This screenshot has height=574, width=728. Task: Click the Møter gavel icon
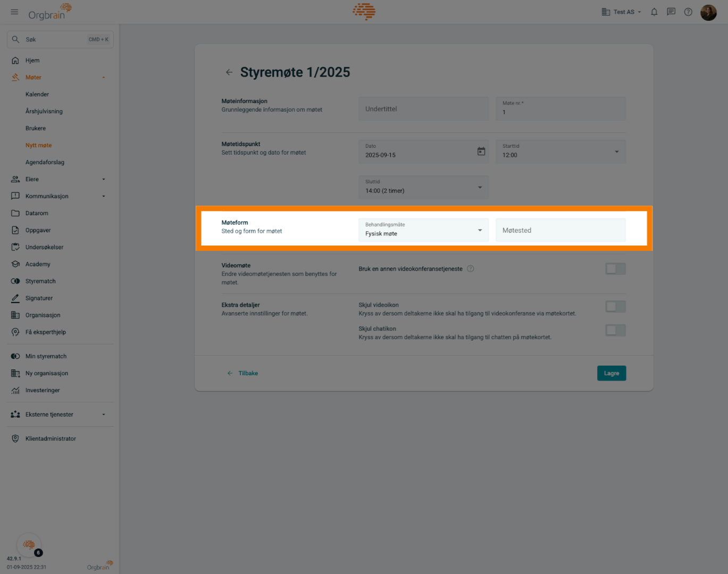(15, 78)
